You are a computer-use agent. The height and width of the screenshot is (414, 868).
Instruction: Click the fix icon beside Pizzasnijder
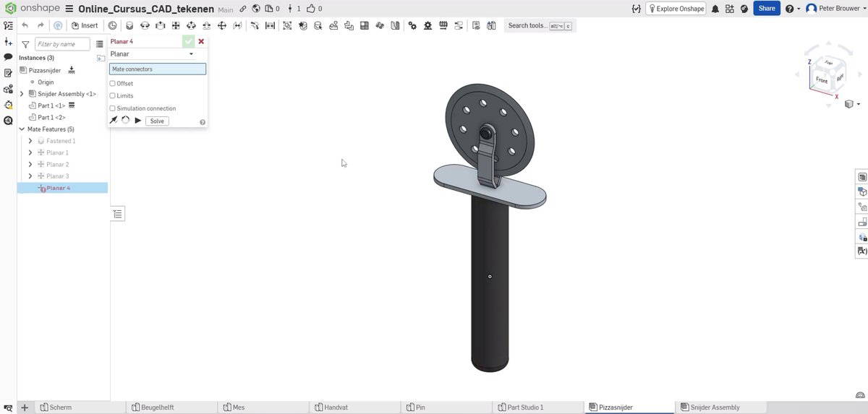pyautogui.click(x=72, y=70)
